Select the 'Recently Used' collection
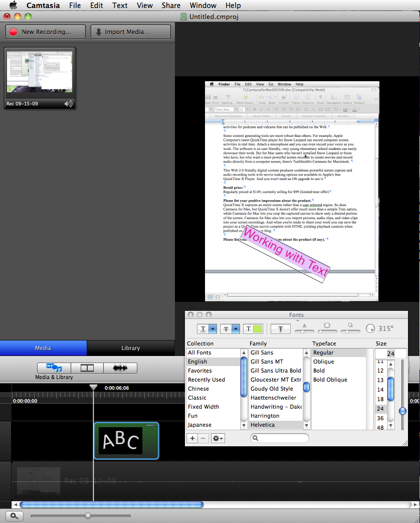420x523 pixels. coord(206,380)
